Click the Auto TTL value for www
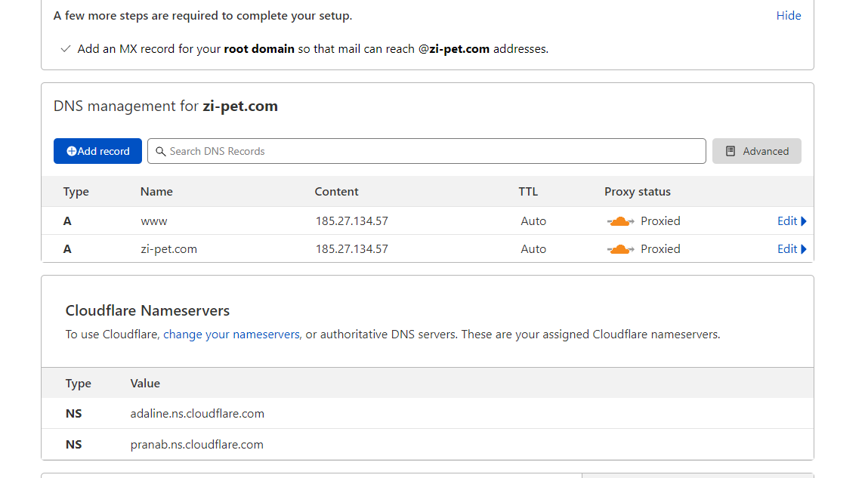Image resolution: width=868 pixels, height=478 pixels. pos(533,220)
